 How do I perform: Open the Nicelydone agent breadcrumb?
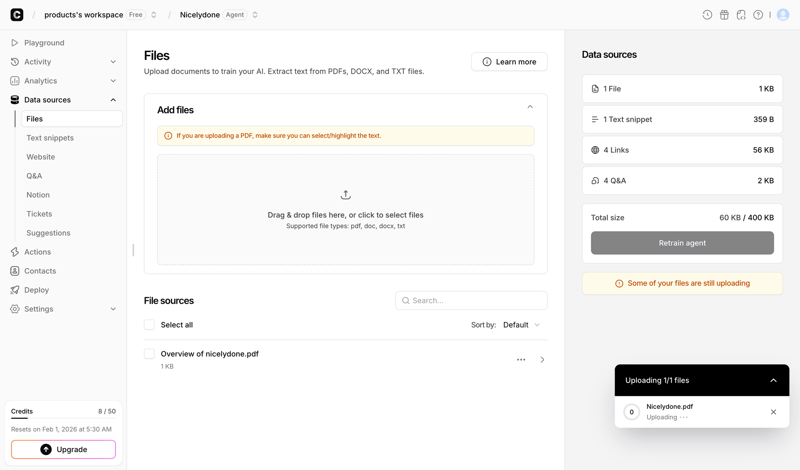coord(199,15)
